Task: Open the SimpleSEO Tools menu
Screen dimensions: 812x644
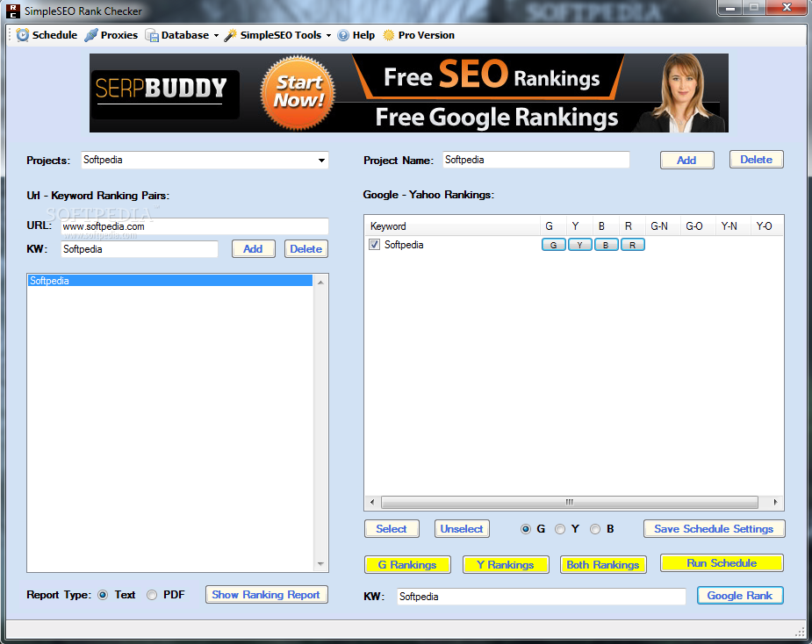Action: (277, 35)
